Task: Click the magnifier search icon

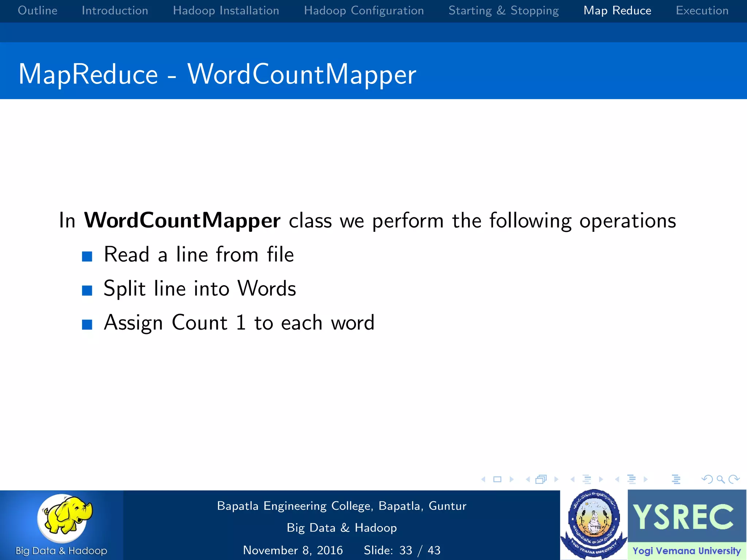Action: (x=720, y=479)
